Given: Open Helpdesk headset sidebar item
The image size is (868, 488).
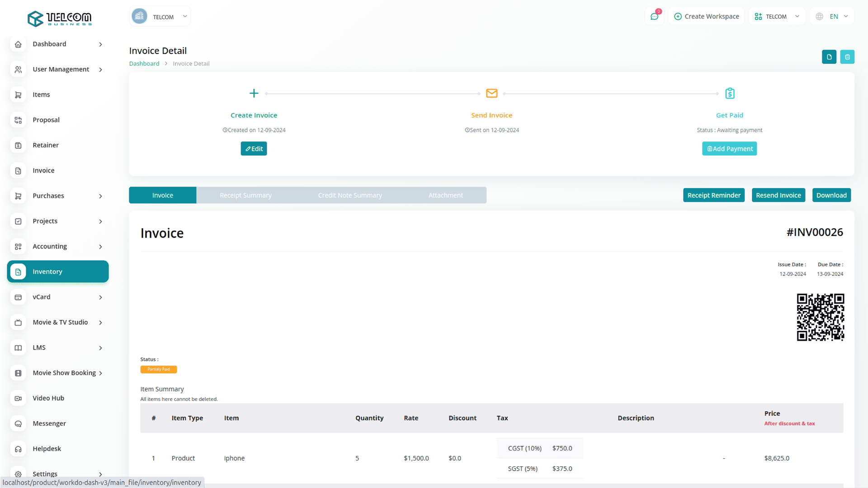Looking at the screenshot, I should 47,449.
